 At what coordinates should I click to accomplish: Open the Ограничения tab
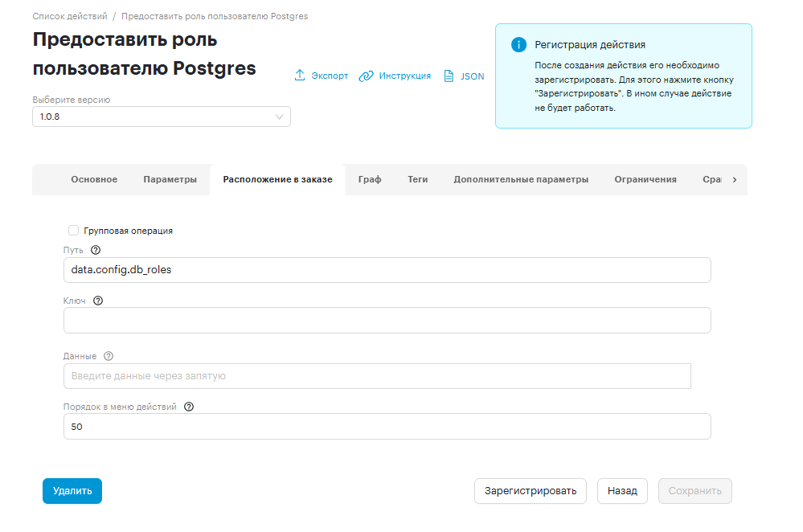tap(645, 179)
